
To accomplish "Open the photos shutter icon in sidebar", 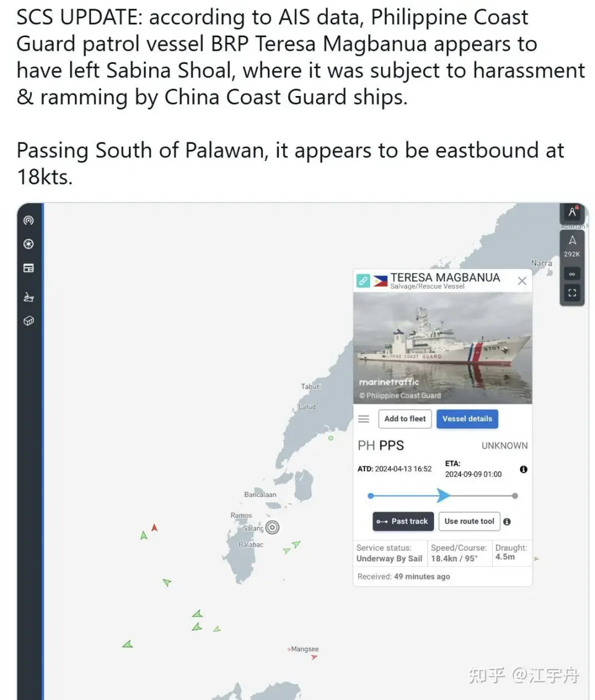I will (29, 243).
